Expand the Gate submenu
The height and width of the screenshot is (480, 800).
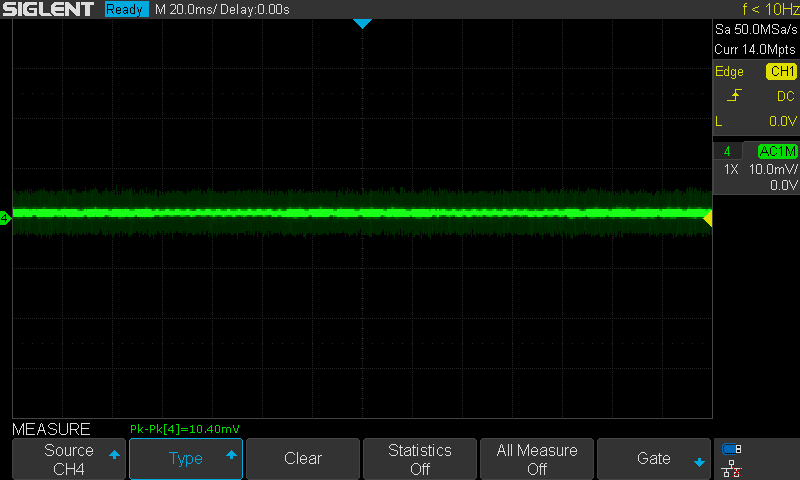click(x=654, y=459)
